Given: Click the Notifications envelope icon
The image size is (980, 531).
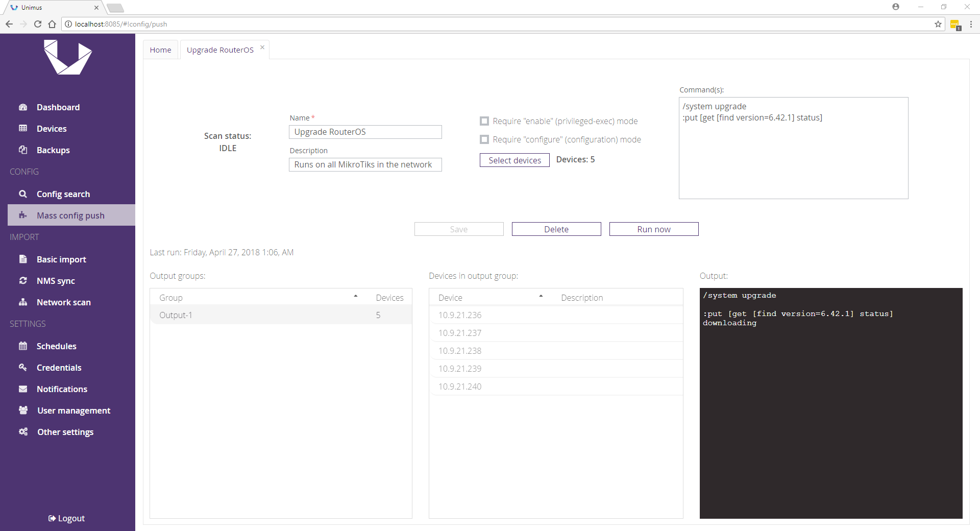Looking at the screenshot, I should [23, 389].
